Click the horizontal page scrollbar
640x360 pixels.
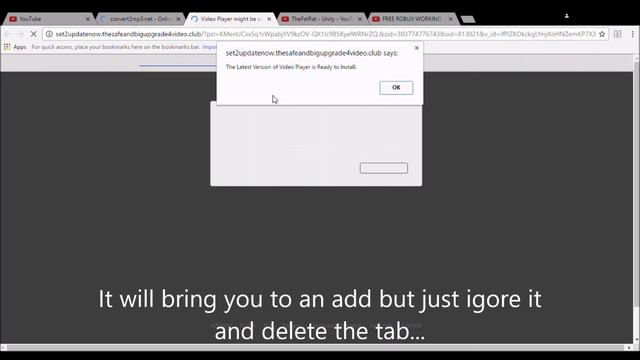(315, 348)
